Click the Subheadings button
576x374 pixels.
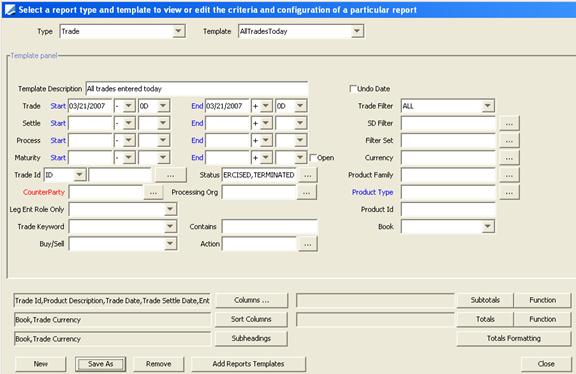tap(251, 338)
